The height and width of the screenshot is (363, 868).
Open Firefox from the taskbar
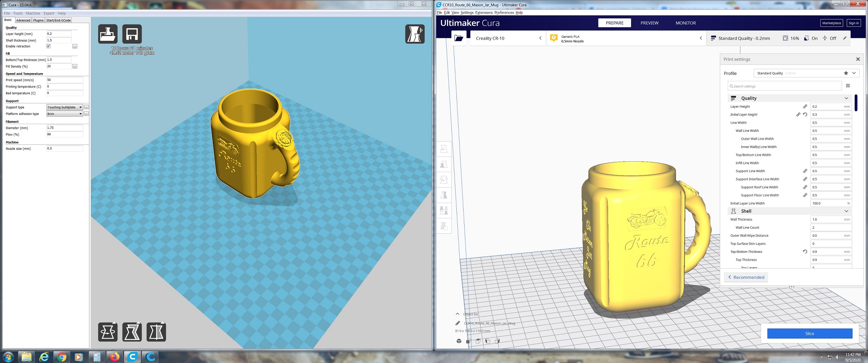tap(115, 357)
